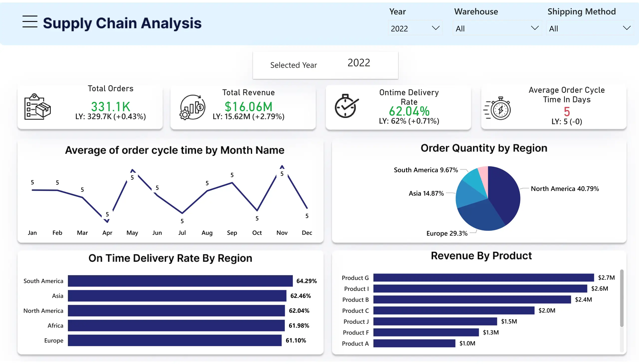Click the Total Orders clipboard icon

pos(37,107)
